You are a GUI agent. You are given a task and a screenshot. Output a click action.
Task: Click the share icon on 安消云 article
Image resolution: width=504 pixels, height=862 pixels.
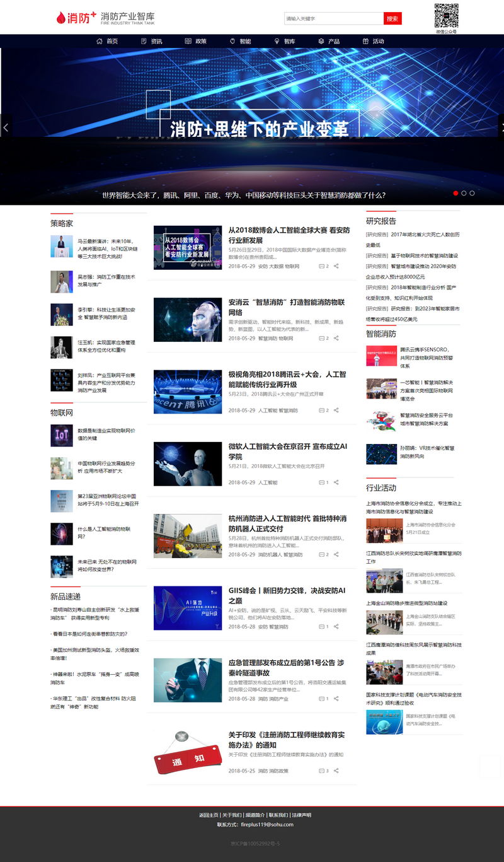click(336, 339)
